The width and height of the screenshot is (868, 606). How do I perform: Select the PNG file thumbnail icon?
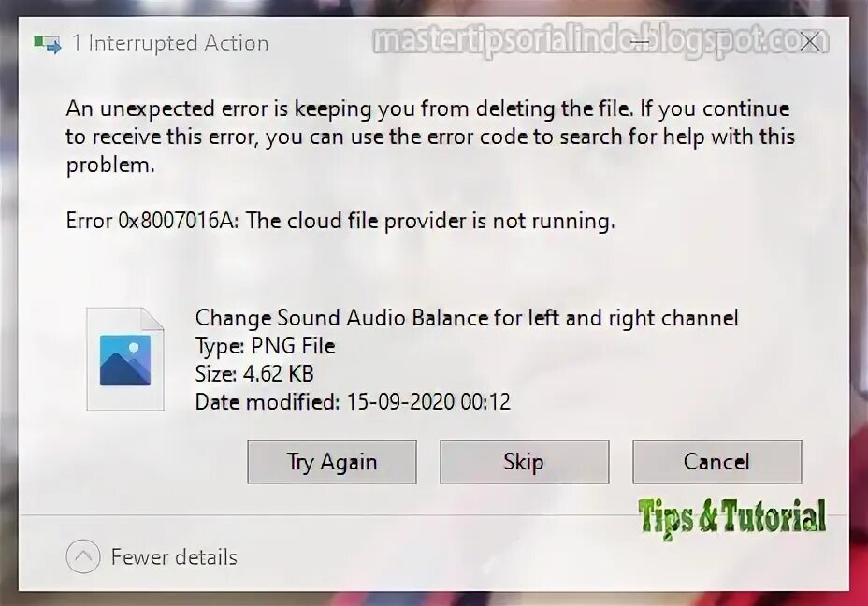(125, 359)
